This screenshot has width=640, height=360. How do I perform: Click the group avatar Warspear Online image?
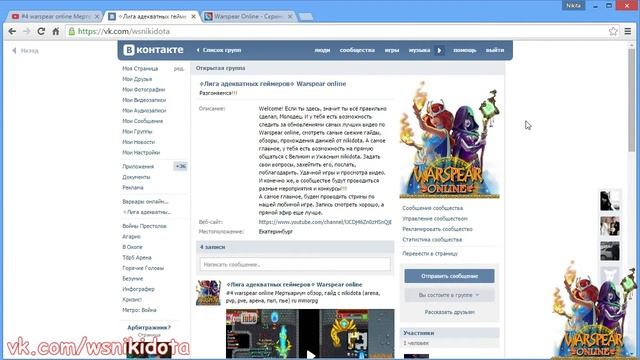click(449, 139)
